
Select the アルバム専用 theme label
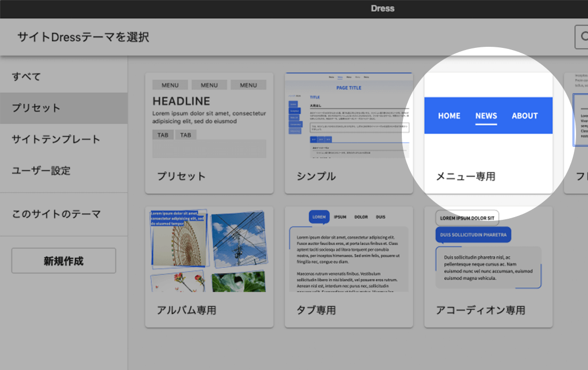pyautogui.click(x=187, y=310)
